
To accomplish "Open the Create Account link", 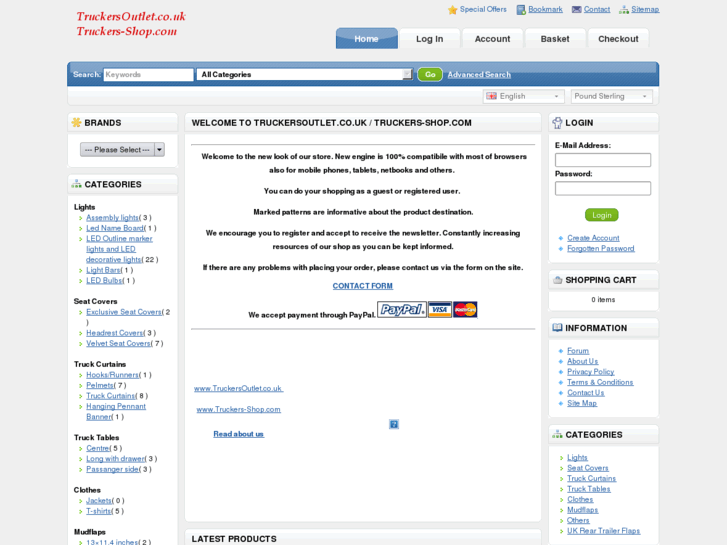I will [593, 237].
